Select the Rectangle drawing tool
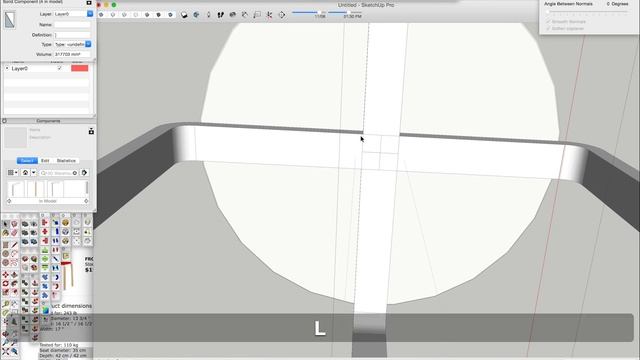This screenshot has height=360, width=640. click(5, 245)
